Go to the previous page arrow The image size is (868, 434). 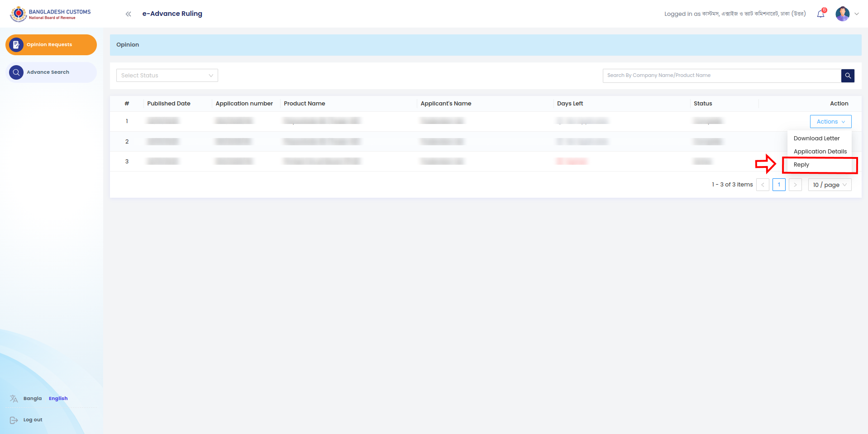[763, 185]
